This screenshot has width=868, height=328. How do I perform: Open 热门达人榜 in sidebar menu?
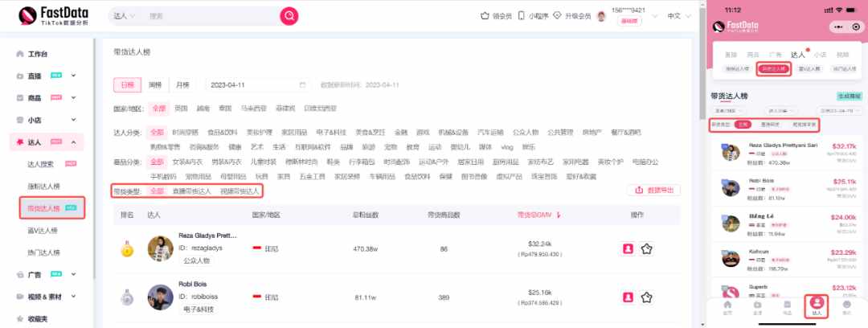click(x=43, y=252)
